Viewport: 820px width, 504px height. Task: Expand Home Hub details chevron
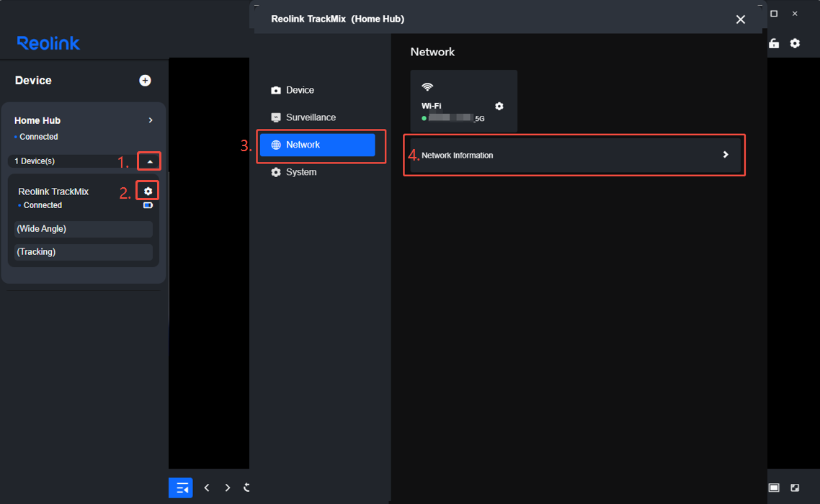151,120
